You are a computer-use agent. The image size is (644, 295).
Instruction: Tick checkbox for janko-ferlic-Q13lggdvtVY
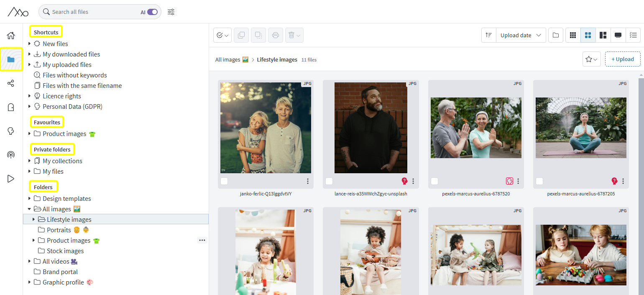224,181
